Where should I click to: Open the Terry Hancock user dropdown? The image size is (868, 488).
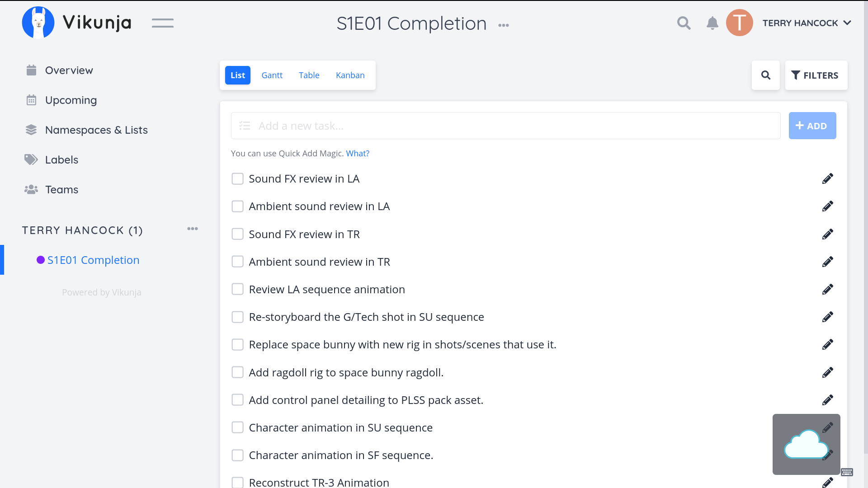tap(807, 23)
